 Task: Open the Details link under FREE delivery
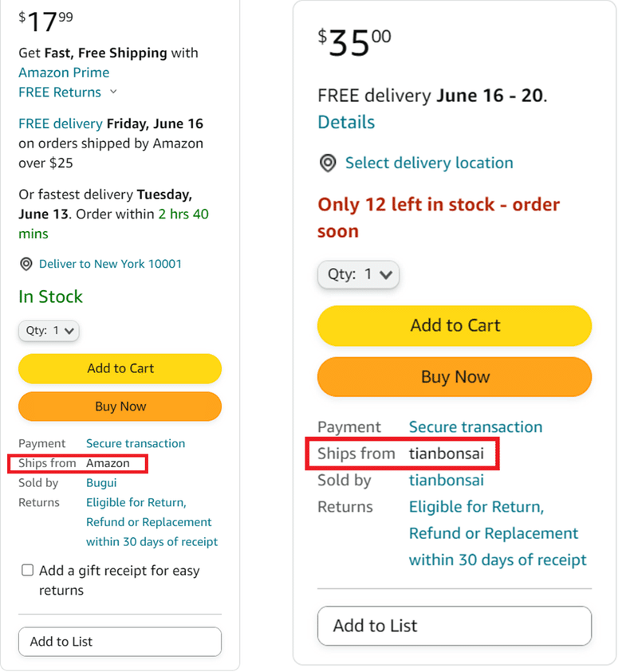pos(346,122)
